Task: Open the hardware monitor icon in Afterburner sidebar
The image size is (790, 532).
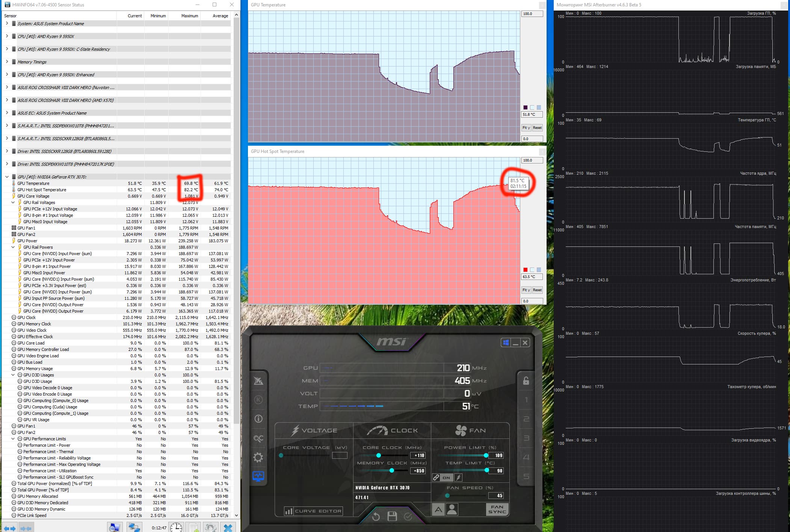Action: [x=258, y=476]
